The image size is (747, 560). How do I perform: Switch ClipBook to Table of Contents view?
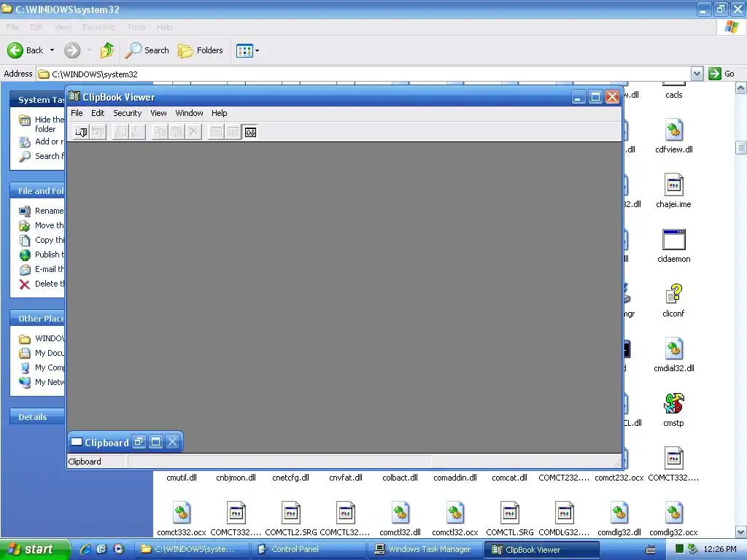[x=216, y=132]
